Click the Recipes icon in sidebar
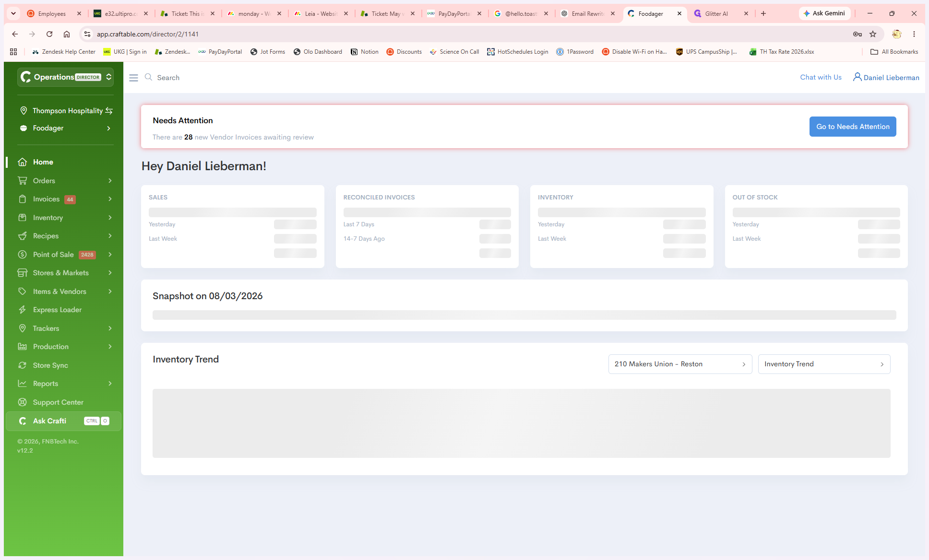 point(22,236)
